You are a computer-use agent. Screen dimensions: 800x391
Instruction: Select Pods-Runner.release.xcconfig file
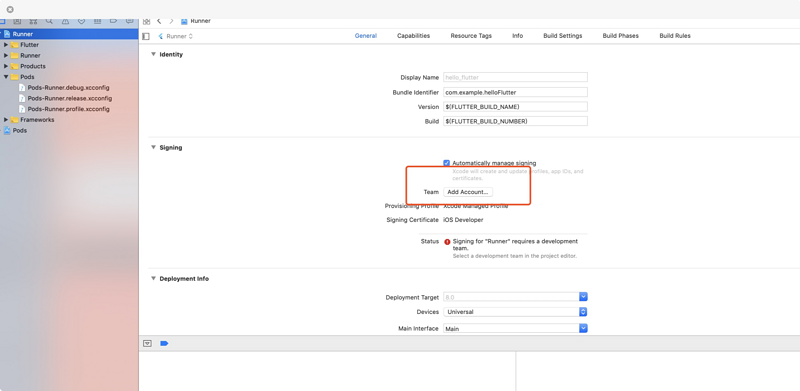[69, 99]
